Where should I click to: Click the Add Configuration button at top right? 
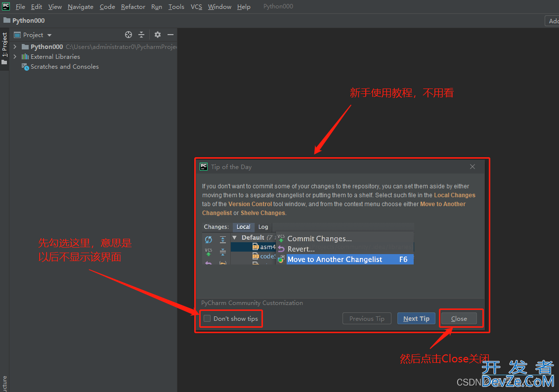point(552,21)
